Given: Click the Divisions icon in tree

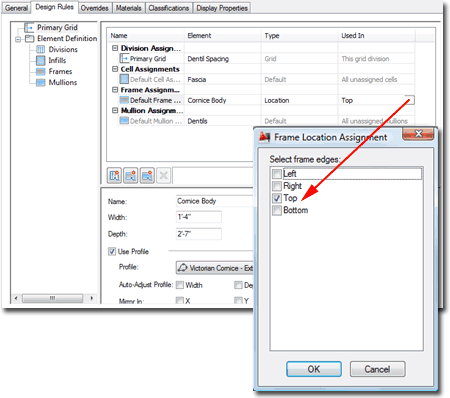Looking at the screenshot, I should pyautogui.click(x=41, y=50).
